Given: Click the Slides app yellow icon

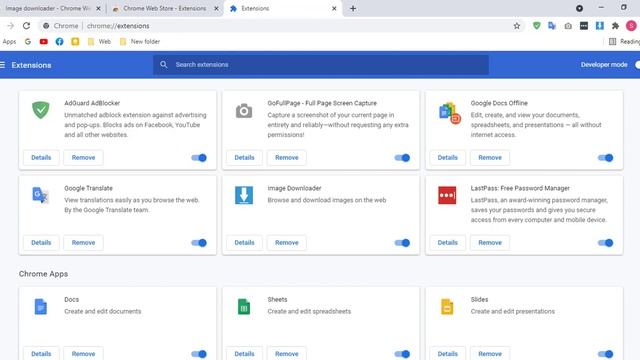Looking at the screenshot, I should coord(447,307).
